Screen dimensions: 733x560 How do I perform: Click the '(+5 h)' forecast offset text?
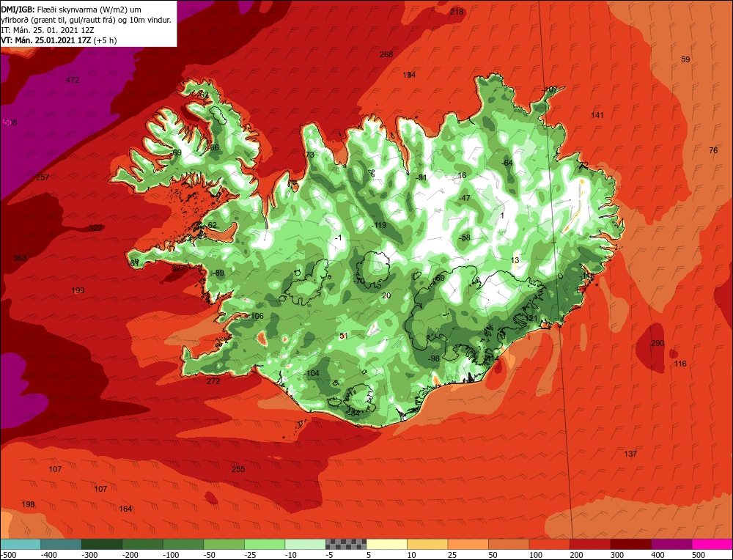pyautogui.click(x=105, y=40)
